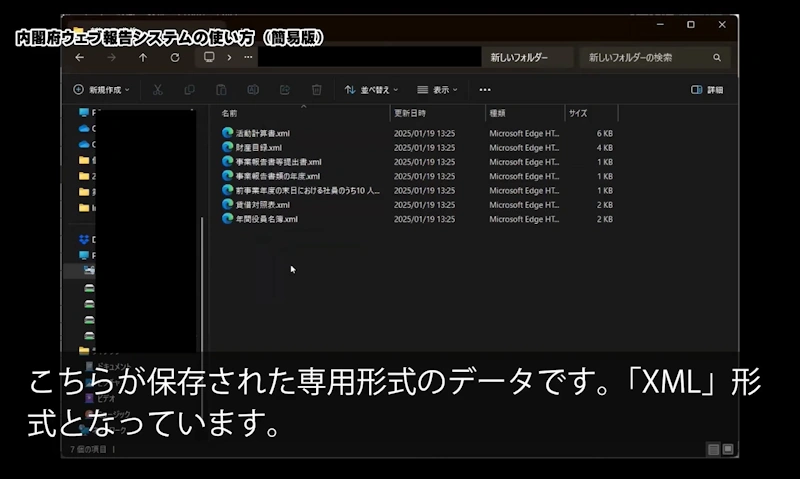Click the Paste clipboard icon

click(222, 90)
